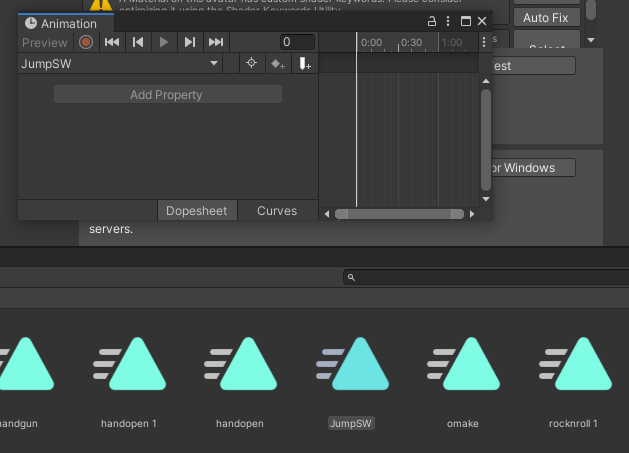Viewport: 629px width, 453px height.
Task: Click the scroll down arrow beside Auto Fix
Action: point(591,40)
